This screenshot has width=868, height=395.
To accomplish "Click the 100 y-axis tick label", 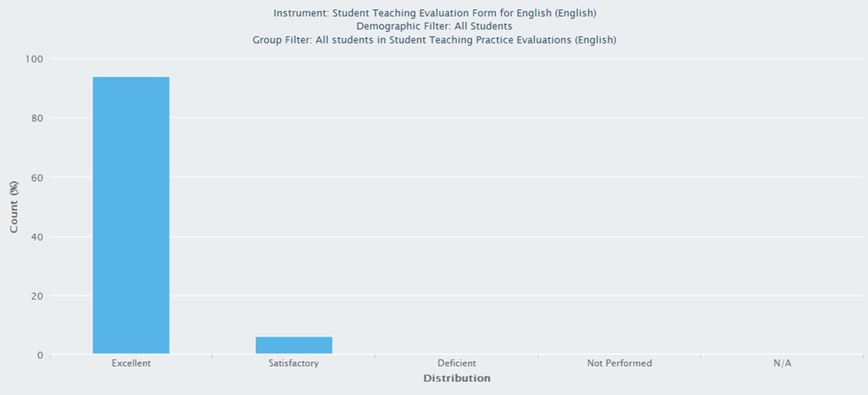I will [x=34, y=59].
